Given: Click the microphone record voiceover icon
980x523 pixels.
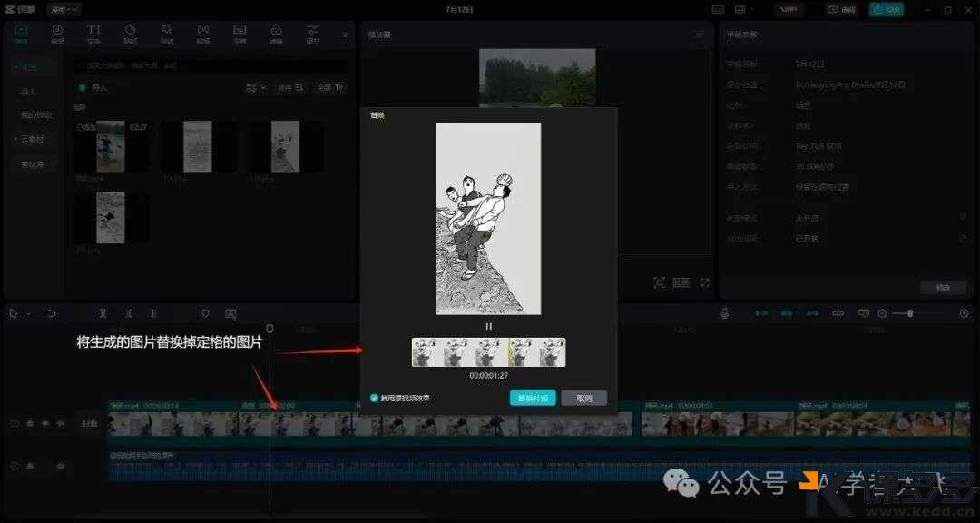Looking at the screenshot, I should pyautogui.click(x=724, y=313).
